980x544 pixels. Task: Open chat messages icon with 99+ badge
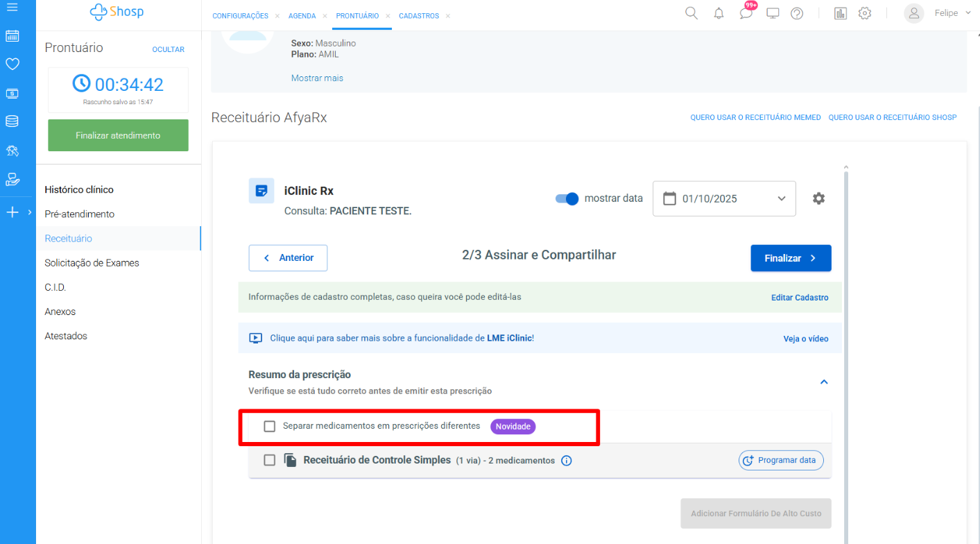746,13
